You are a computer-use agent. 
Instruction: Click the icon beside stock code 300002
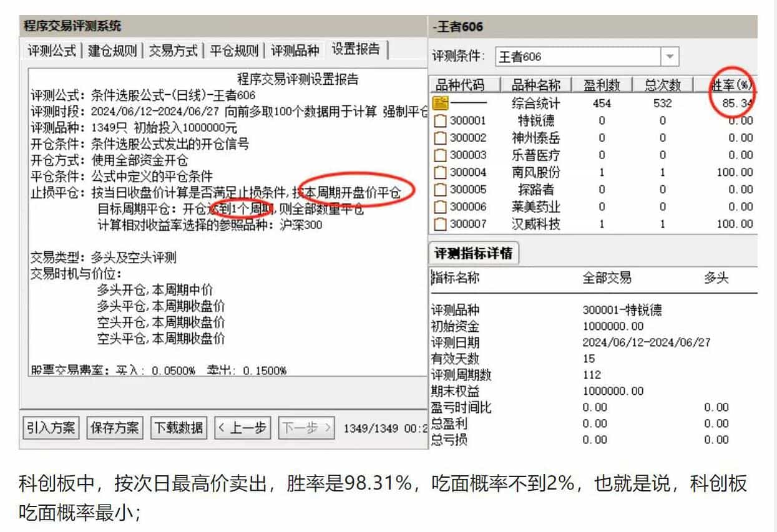point(440,138)
